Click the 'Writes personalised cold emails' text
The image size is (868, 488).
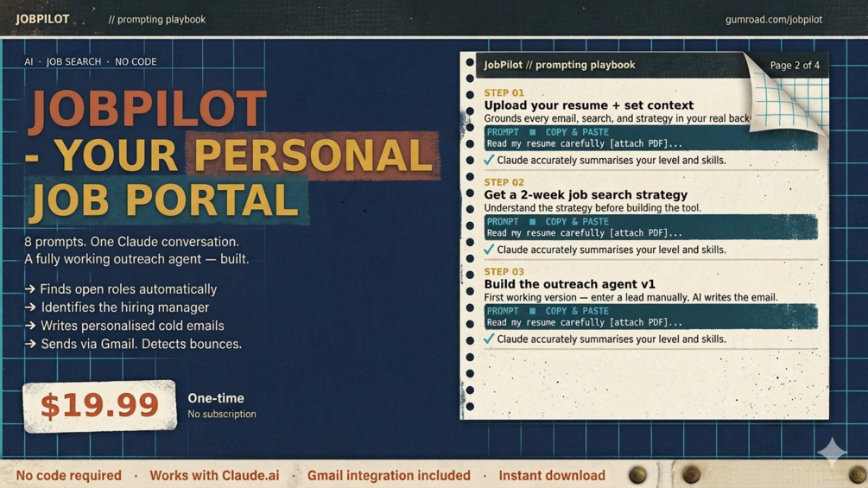click(x=132, y=326)
